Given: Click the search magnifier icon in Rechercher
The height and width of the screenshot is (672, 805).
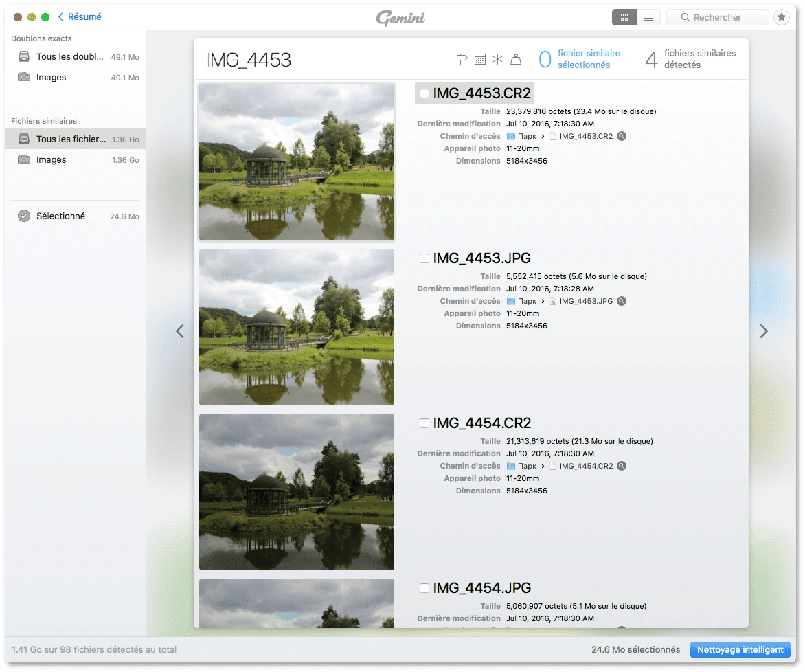Looking at the screenshot, I should (x=685, y=17).
